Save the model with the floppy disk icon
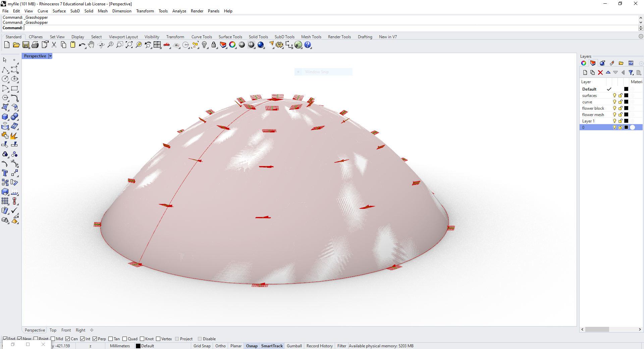 tap(26, 45)
